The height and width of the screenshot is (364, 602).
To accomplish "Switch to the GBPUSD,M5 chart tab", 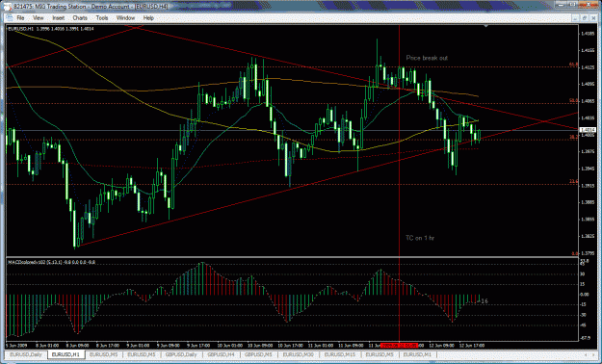I will pyautogui.click(x=258, y=354).
